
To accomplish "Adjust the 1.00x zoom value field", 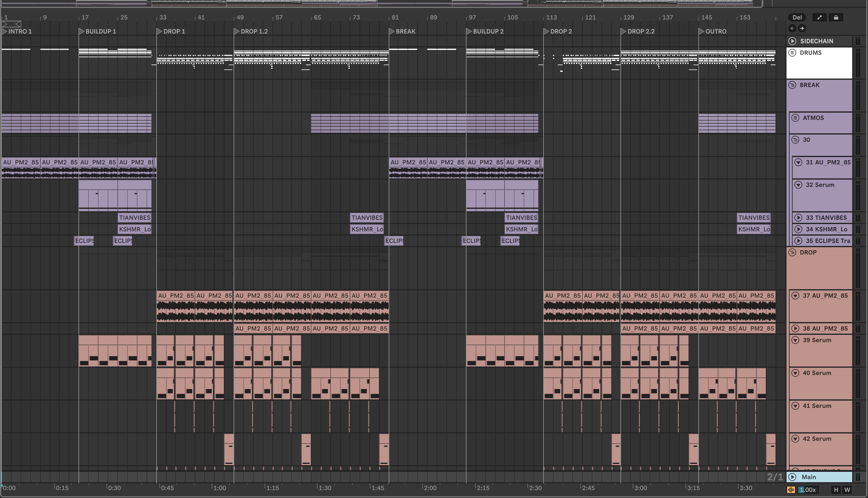I will 808,490.
